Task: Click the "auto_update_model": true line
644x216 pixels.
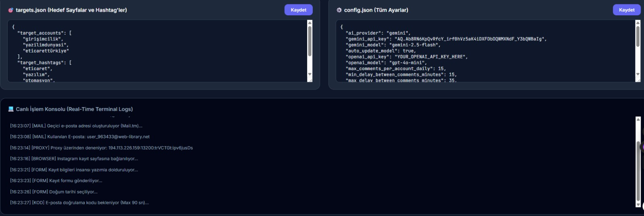Action: tap(381, 51)
